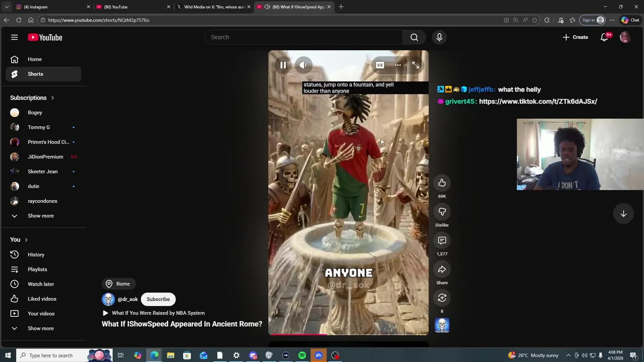Dislike this Short
The height and width of the screenshot is (362, 644).
[442, 212]
